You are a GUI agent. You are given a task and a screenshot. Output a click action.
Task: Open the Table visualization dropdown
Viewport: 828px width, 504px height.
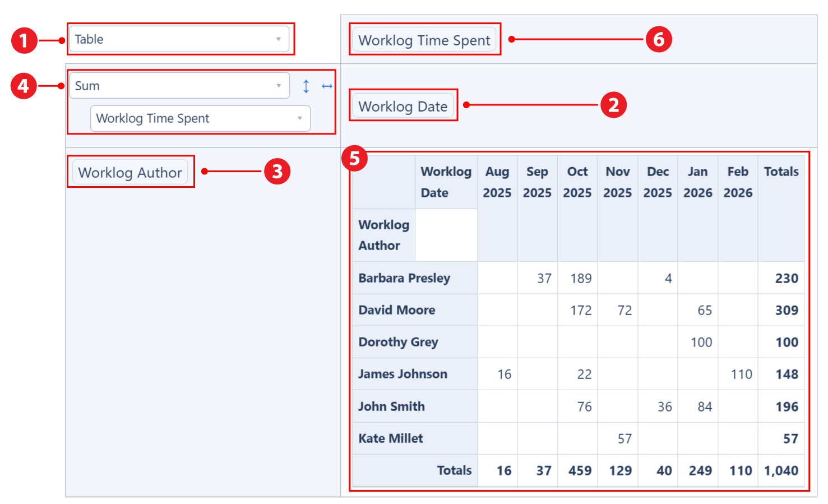point(168,39)
